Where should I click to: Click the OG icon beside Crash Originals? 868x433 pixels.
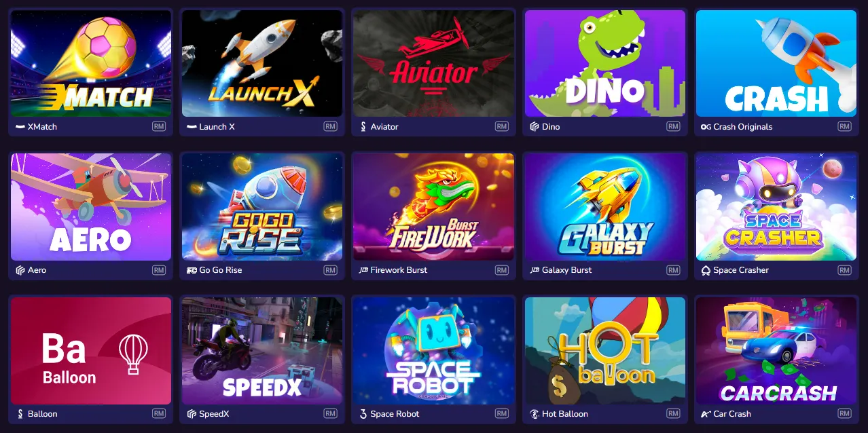[x=706, y=127]
